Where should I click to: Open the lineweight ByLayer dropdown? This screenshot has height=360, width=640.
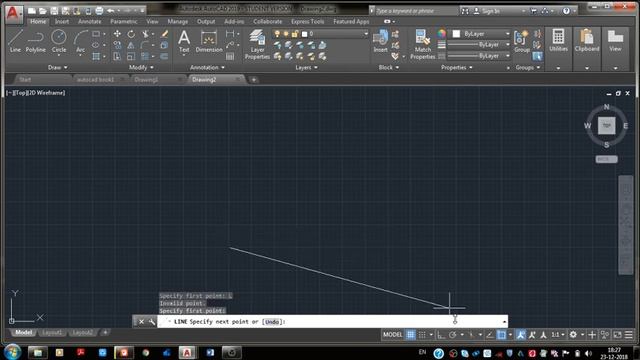point(480,45)
